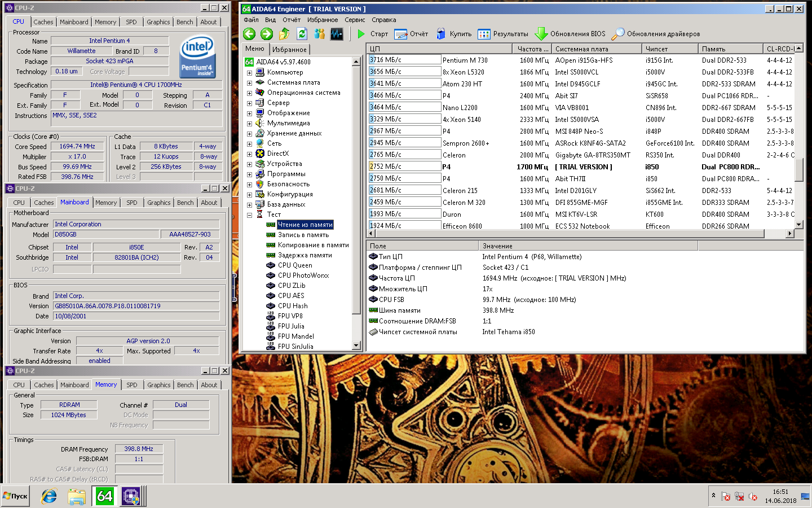
Task: Select the CPU Hash benchmark
Action: pyautogui.click(x=293, y=306)
